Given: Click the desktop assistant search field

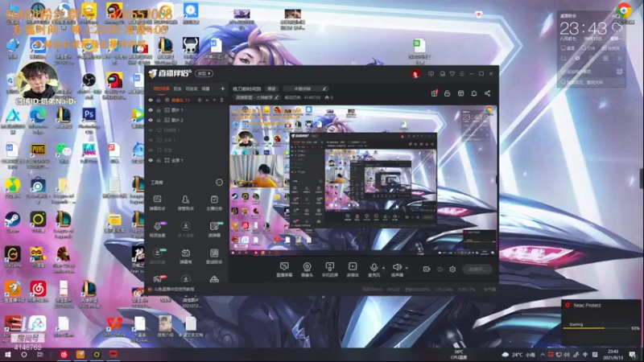Looking at the screenshot, I should (x=592, y=82).
